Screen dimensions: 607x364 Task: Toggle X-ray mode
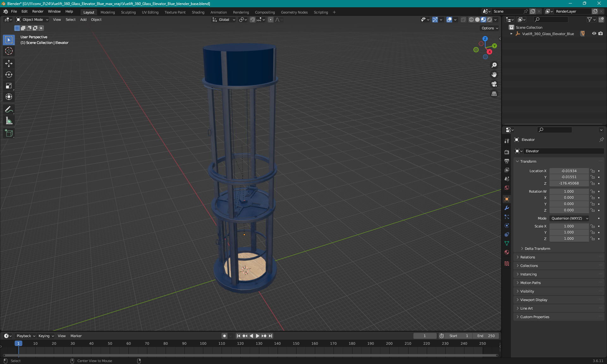(463, 20)
